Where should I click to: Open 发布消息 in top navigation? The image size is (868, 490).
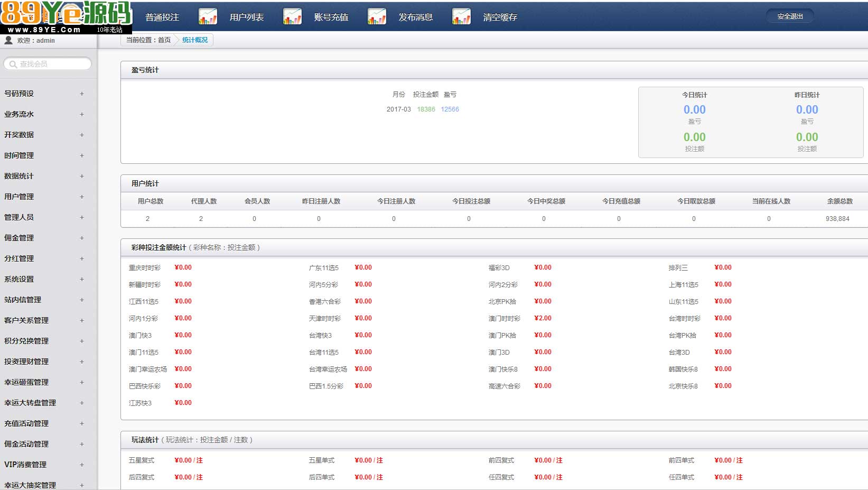tap(416, 17)
